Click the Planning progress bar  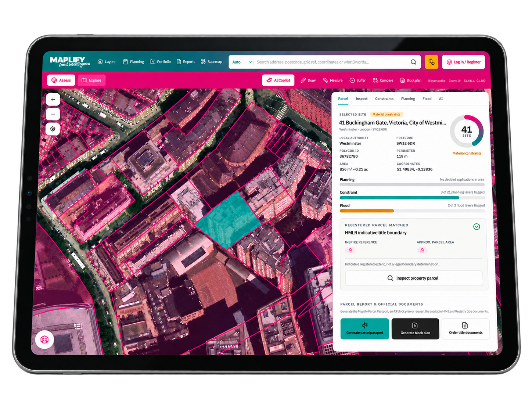[412, 184]
